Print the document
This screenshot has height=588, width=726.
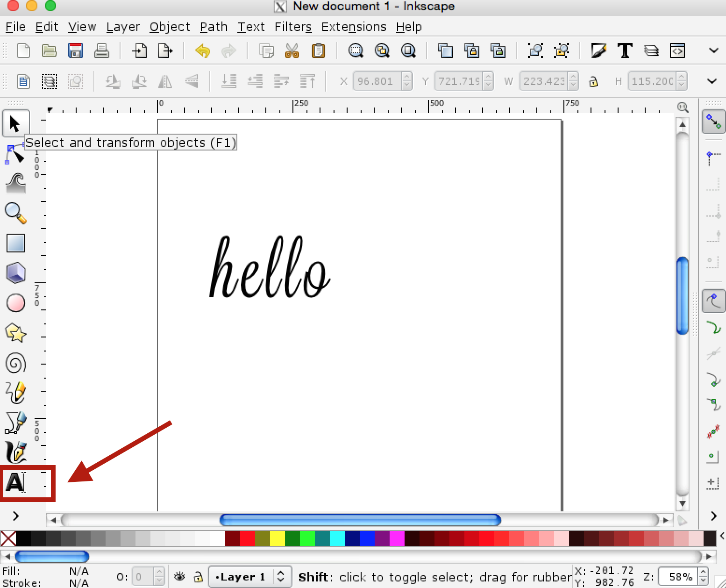pyautogui.click(x=101, y=50)
